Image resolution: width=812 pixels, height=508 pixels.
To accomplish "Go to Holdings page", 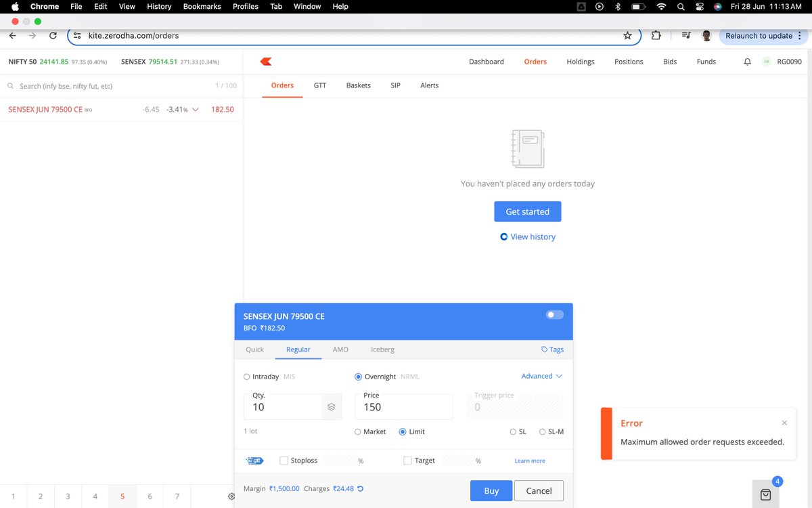I will (581, 62).
